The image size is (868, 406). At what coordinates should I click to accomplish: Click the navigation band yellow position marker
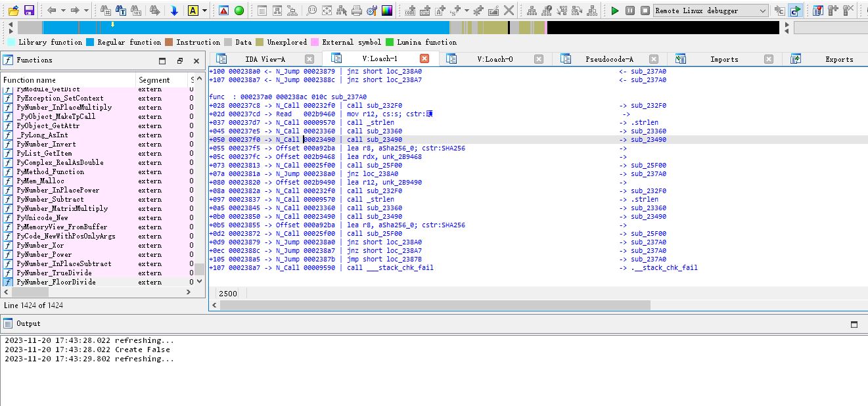pyautogui.click(x=112, y=24)
